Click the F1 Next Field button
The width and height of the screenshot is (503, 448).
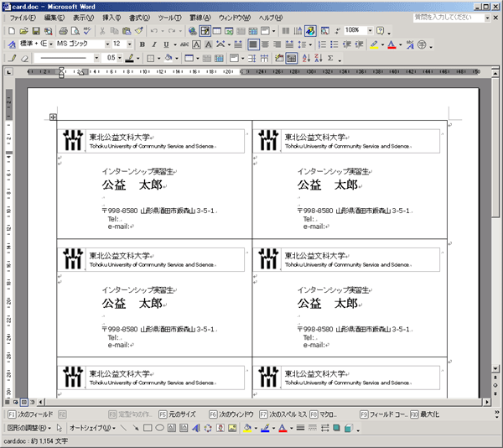(x=30, y=414)
